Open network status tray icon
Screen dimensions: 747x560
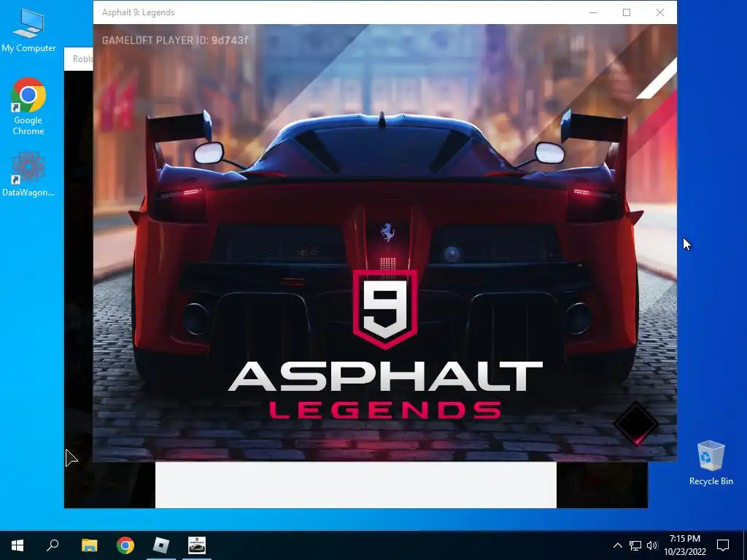635,545
